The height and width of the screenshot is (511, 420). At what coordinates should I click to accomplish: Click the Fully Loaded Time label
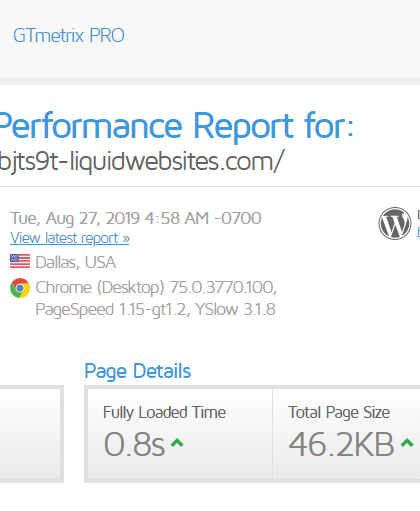(164, 412)
